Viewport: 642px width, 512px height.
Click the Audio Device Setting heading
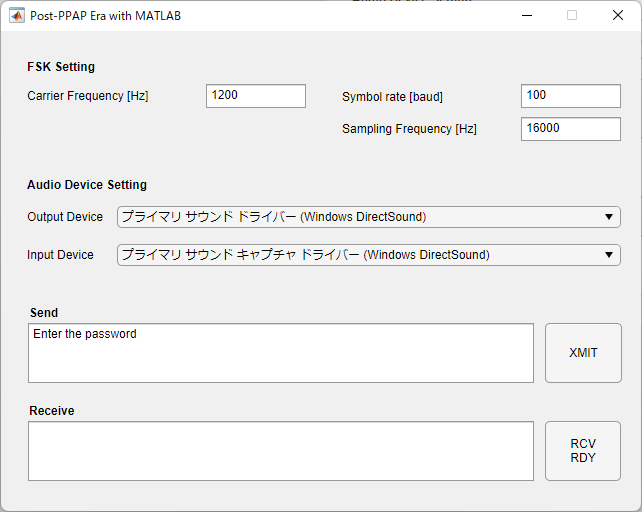click(x=87, y=185)
